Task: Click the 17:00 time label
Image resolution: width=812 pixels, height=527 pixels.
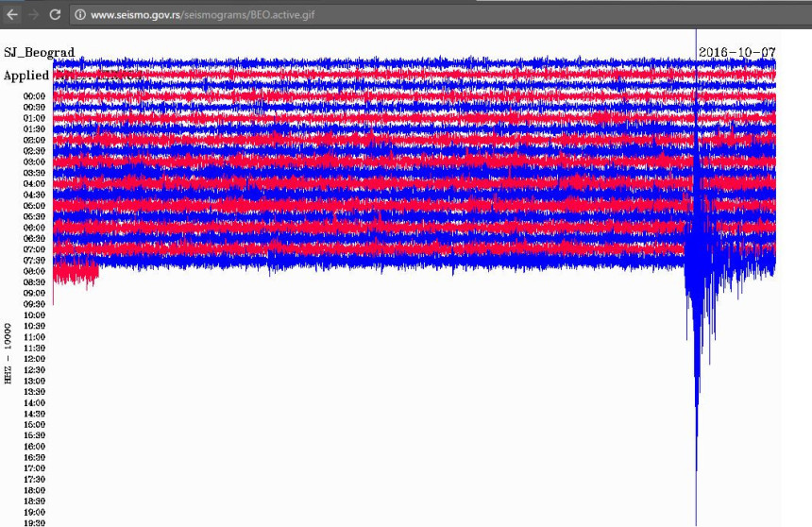Action: [x=34, y=468]
